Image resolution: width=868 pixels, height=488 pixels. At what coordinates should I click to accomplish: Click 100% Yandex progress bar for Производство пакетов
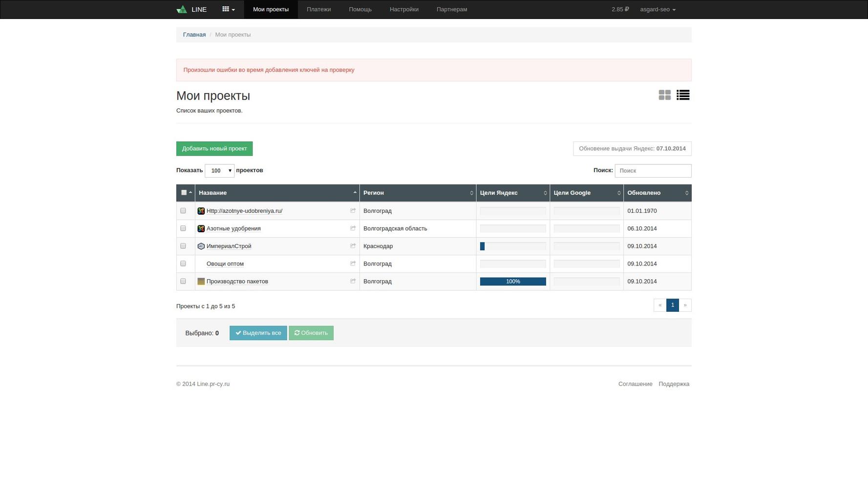pyautogui.click(x=513, y=282)
